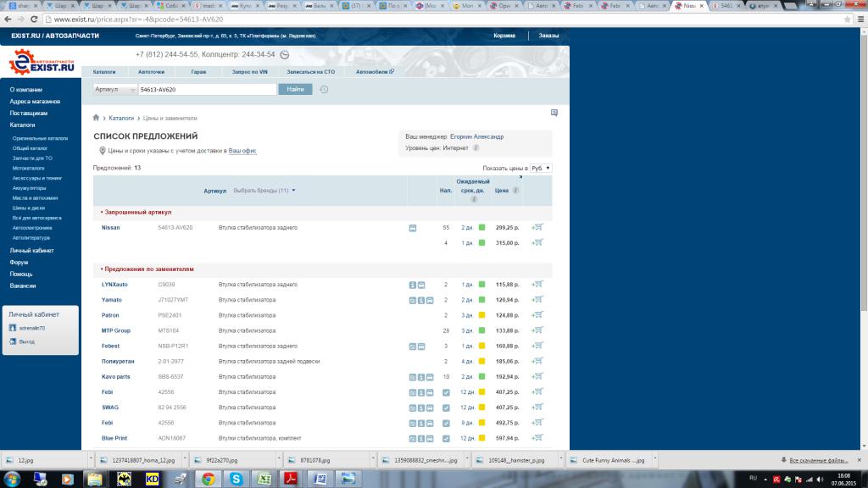Add the LYNXauto C9039 part to cart
The width and height of the screenshot is (868, 488).
pyautogui.click(x=537, y=285)
